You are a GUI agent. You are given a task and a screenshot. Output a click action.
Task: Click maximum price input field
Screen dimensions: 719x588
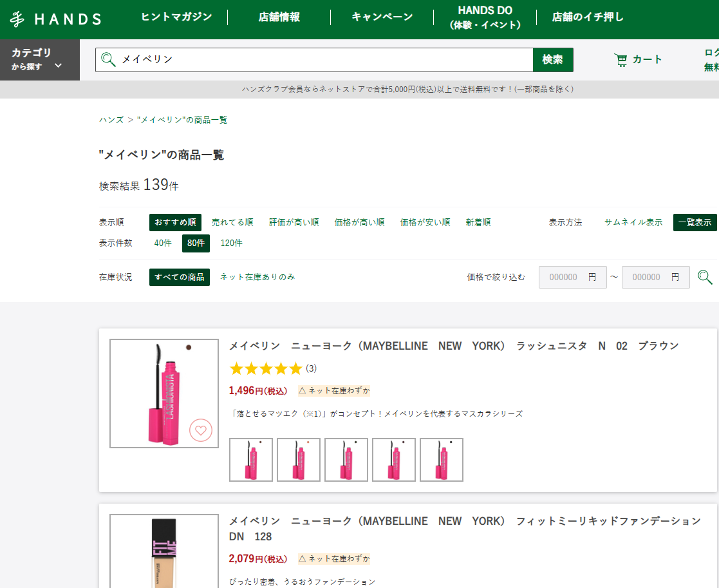656,277
